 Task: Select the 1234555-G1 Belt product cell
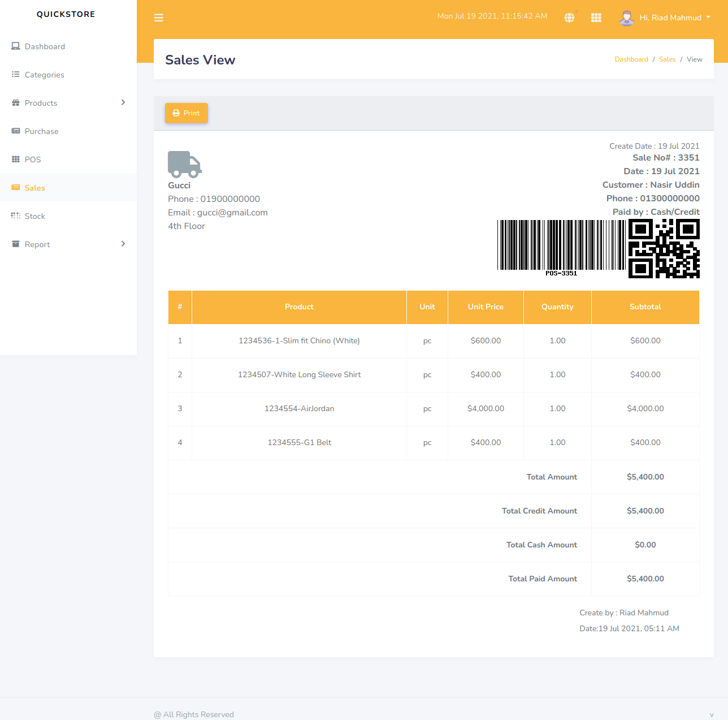(299, 442)
